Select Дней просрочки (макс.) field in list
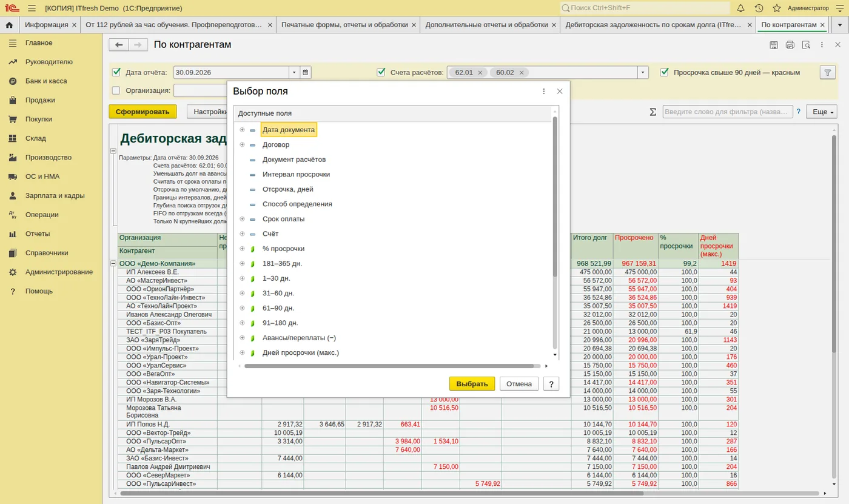Screen dimensions: 849x504 (x=300, y=352)
